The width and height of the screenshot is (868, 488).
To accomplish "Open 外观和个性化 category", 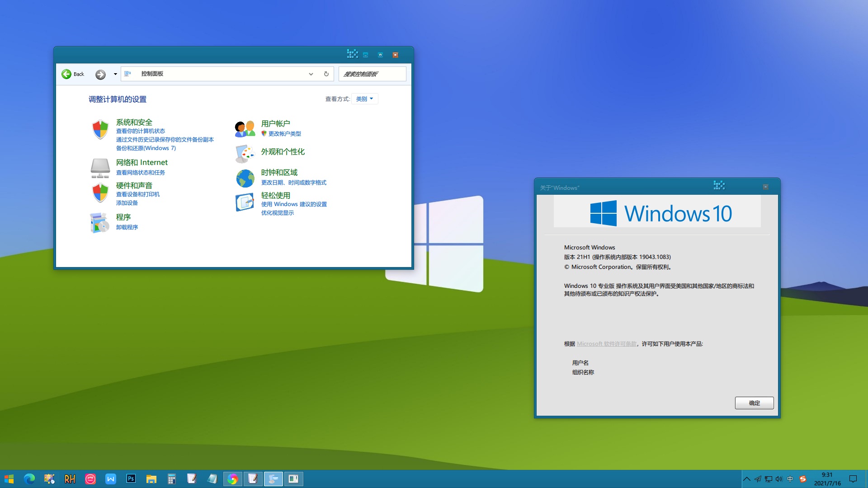I will pos(283,152).
